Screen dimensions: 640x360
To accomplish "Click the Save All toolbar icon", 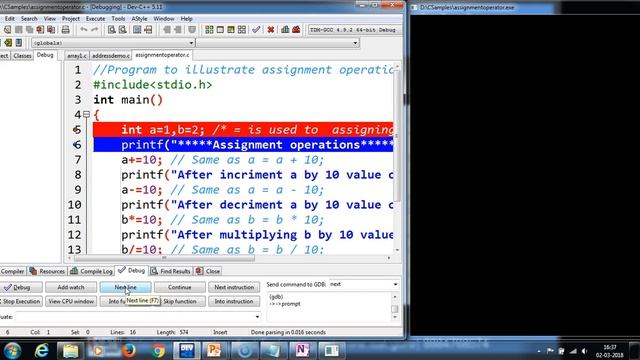I will pos(29,30).
